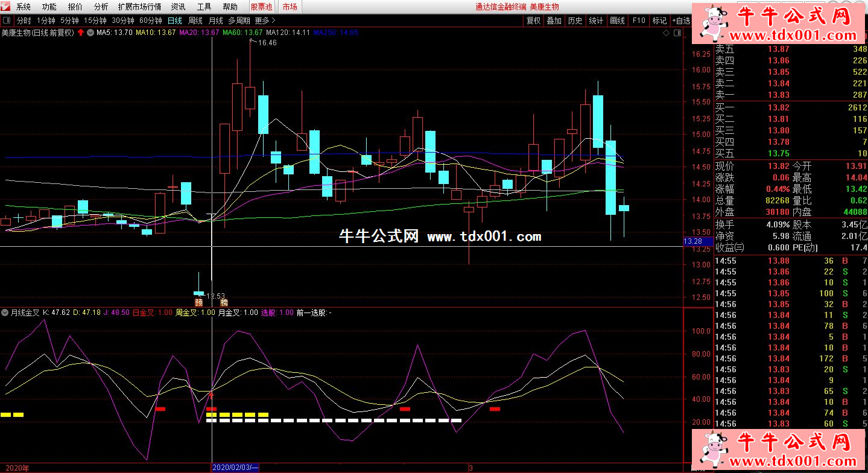
Task: Click the 叠加 toolbar button
Action: tap(554, 21)
